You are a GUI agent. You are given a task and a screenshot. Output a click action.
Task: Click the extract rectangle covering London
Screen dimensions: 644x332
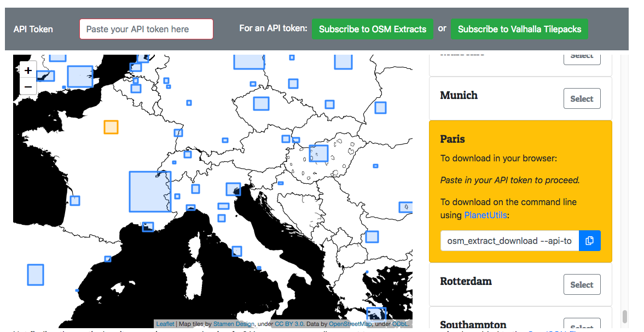point(80,77)
